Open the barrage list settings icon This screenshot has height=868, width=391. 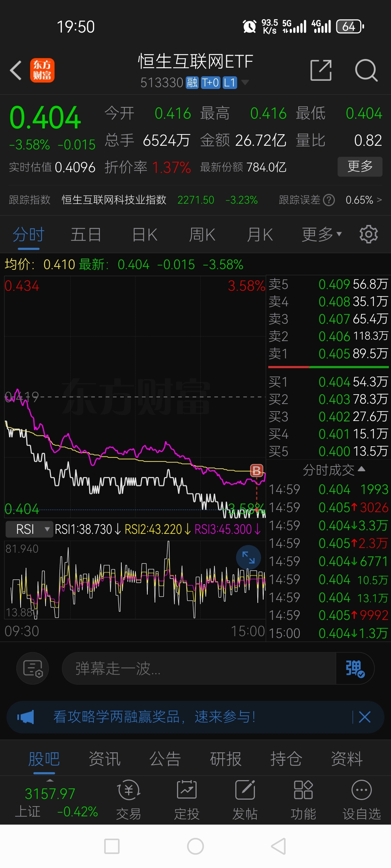pyautogui.click(x=33, y=668)
